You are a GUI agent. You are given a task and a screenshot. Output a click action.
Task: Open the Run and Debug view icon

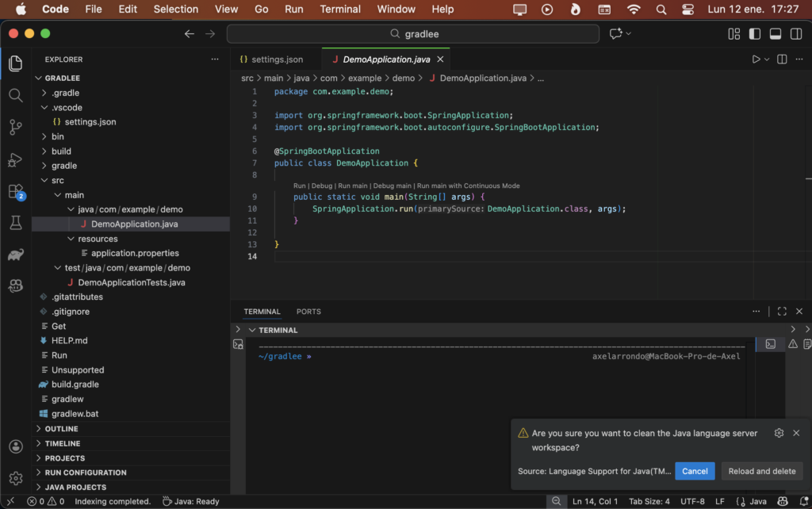pos(15,159)
